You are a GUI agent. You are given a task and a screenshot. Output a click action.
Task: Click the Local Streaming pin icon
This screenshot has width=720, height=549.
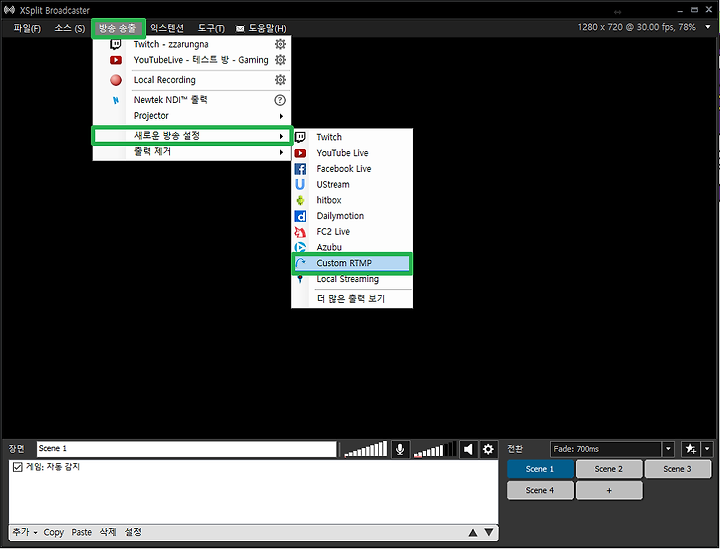tap(300, 279)
